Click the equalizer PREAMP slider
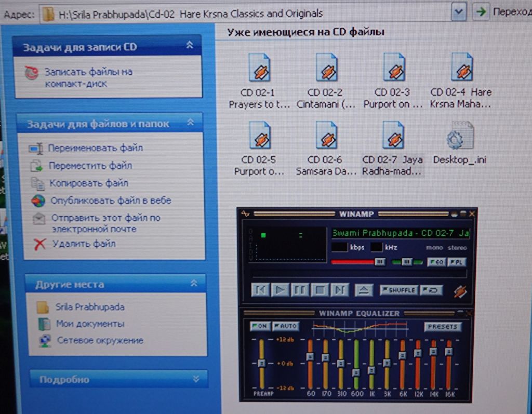Viewport: 532px width, 414px height. click(x=262, y=364)
